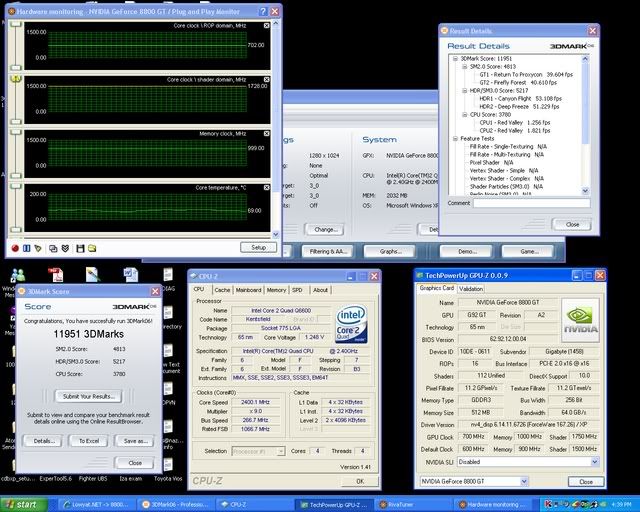Click the yellow marker icon beside shader domain graph
The height and width of the screenshot is (512, 640).
tap(16, 78)
